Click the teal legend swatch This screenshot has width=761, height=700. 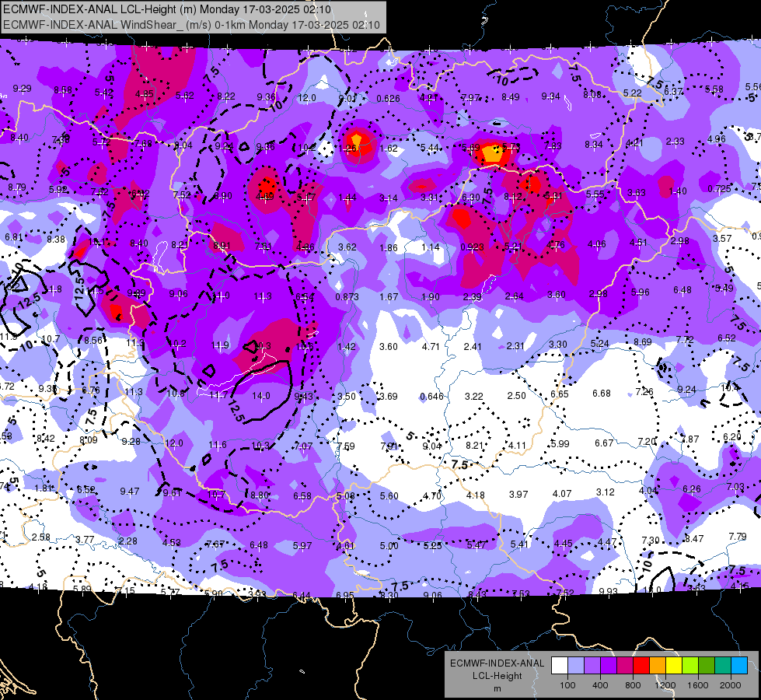pyautogui.click(x=723, y=666)
